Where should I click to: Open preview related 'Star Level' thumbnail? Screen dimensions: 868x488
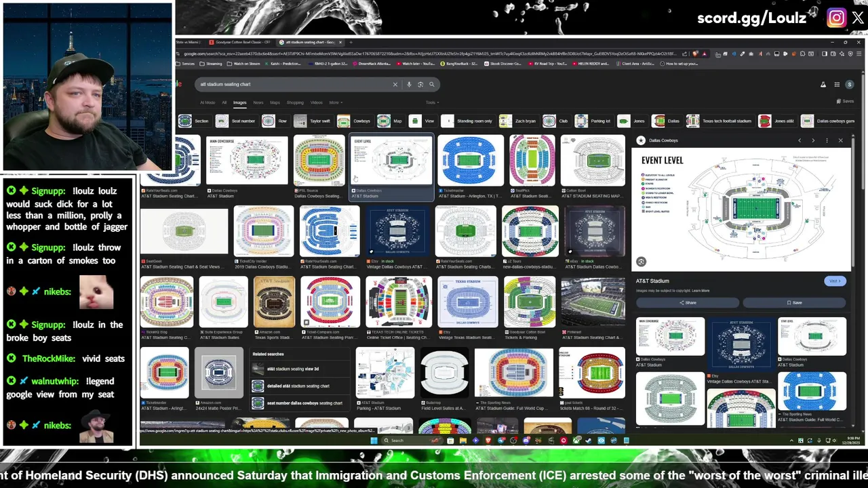[812, 337]
